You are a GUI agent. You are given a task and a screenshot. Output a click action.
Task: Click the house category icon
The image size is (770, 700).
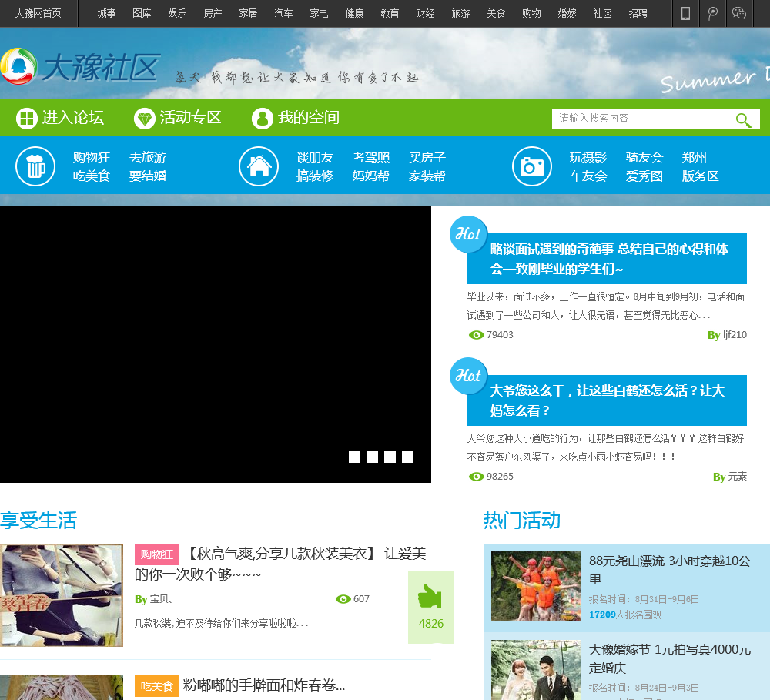(259, 166)
